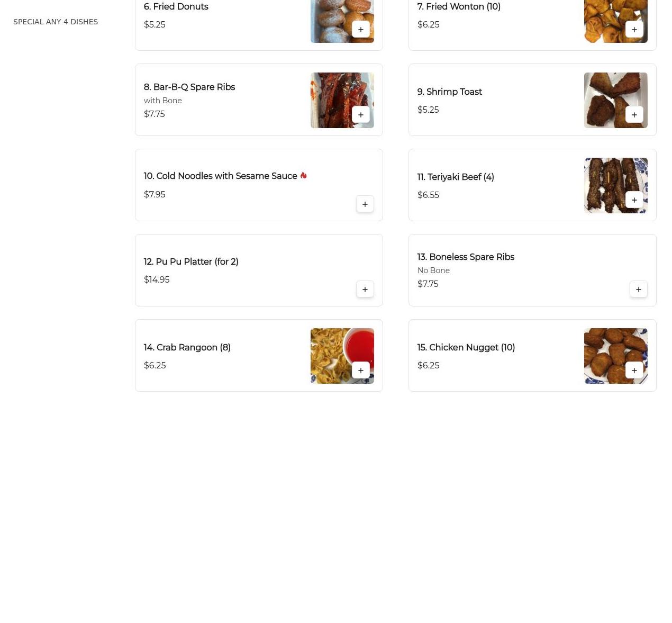The image size is (672, 623).
Task: Add Pu Pu Platter (for 2)
Action: (365, 290)
